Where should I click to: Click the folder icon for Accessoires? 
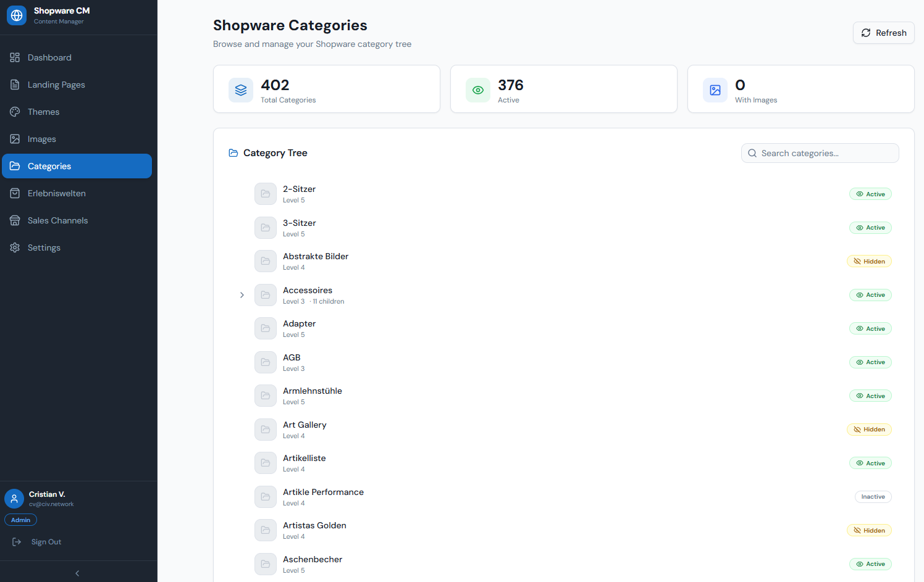266,295
